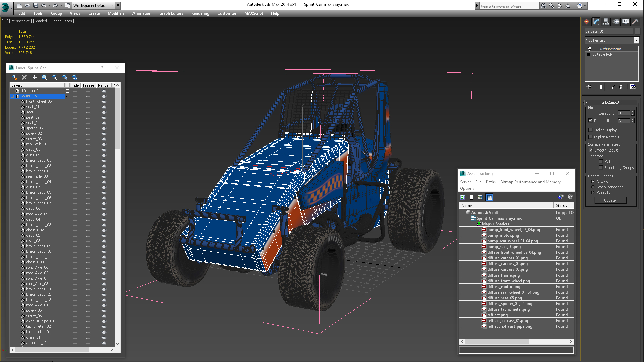Open the Modifiers menu
Screen dimensions: 644x362
tap(116, 13)
